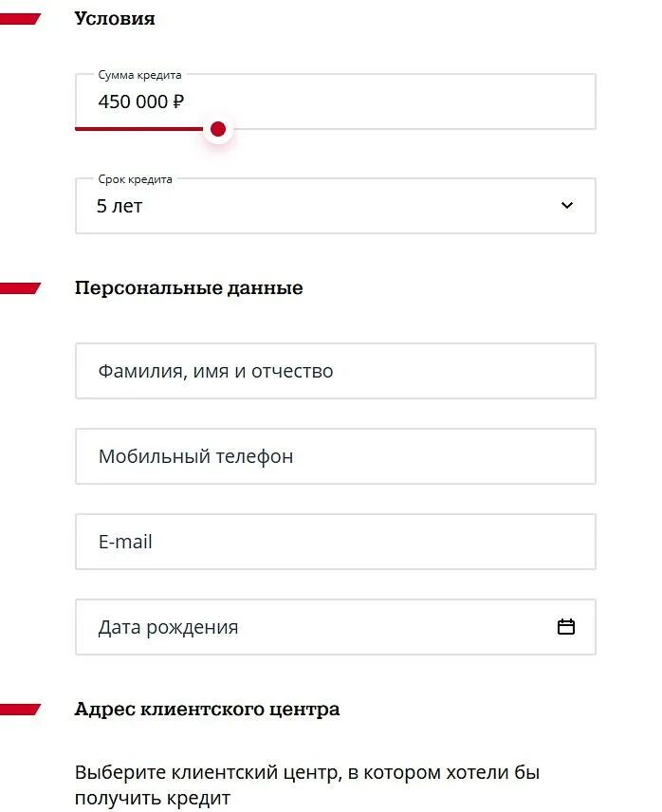Focus the E-mail input field

(x=335, y=542)
